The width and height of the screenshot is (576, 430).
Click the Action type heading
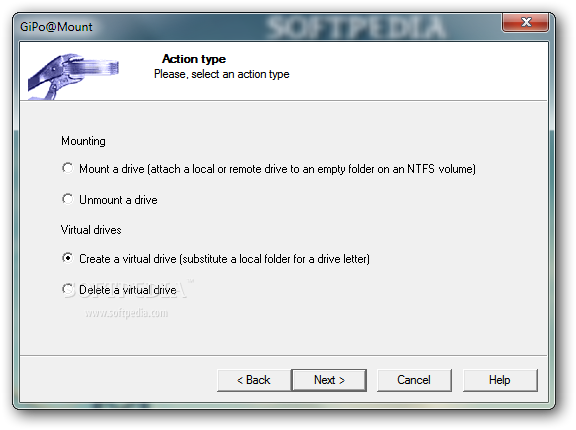tap(194, 59)
